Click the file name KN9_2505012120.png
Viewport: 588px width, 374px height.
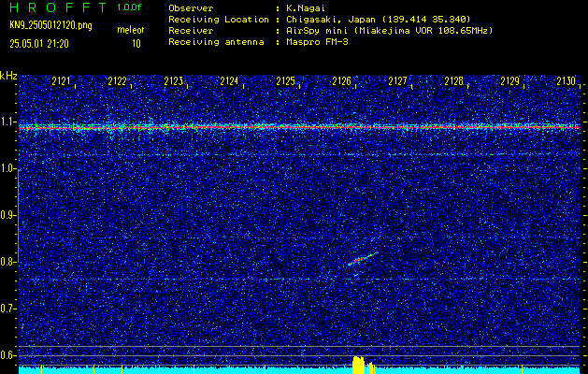tap(50, 25)
